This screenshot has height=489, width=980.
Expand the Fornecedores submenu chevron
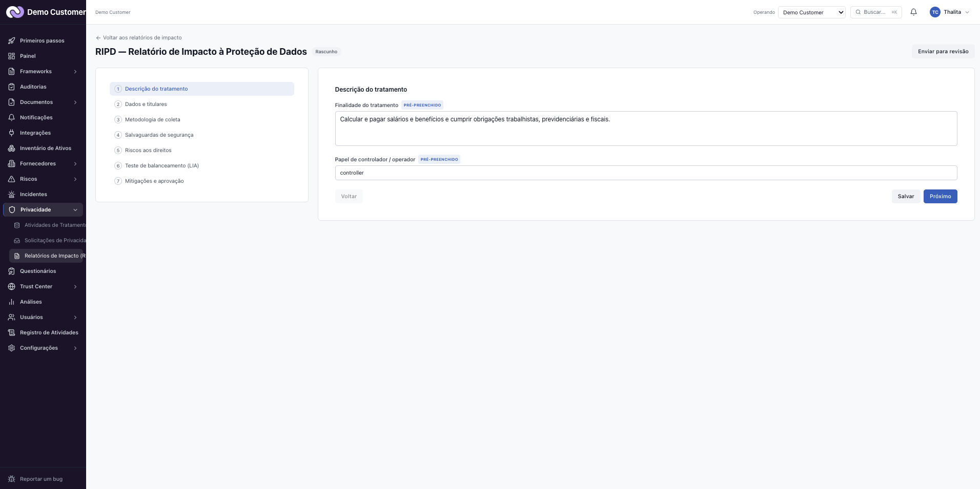(75, 164)
